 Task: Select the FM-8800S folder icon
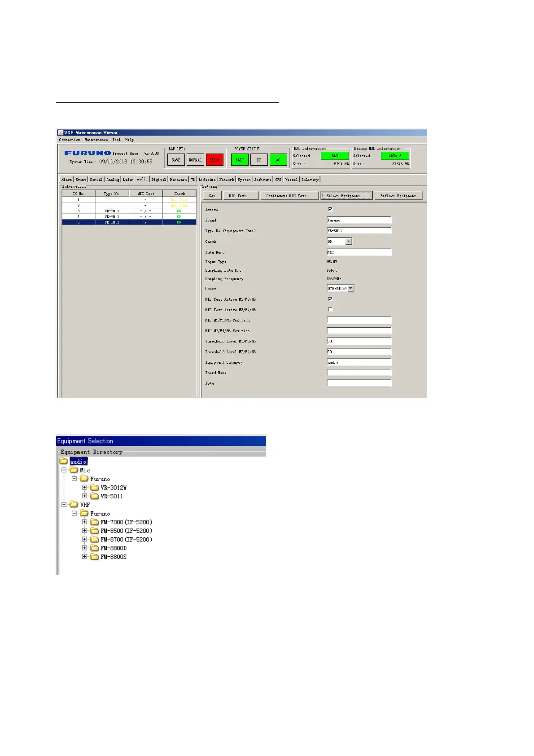click(95, 557)
